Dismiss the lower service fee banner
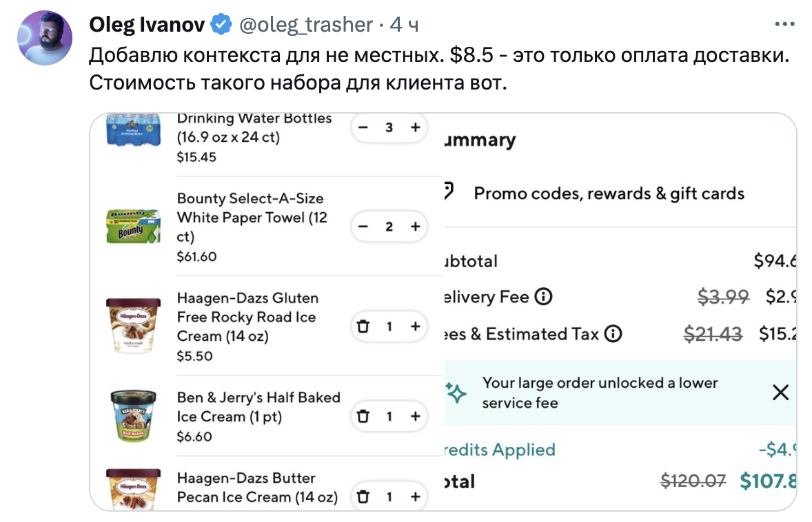812x522 pixels. tap(780, 393)
